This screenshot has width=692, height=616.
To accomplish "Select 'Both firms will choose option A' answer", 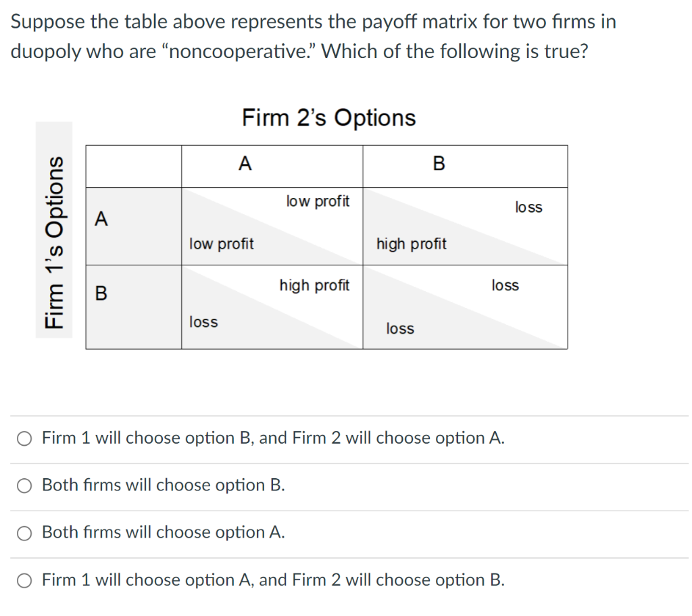I will 24,532.
